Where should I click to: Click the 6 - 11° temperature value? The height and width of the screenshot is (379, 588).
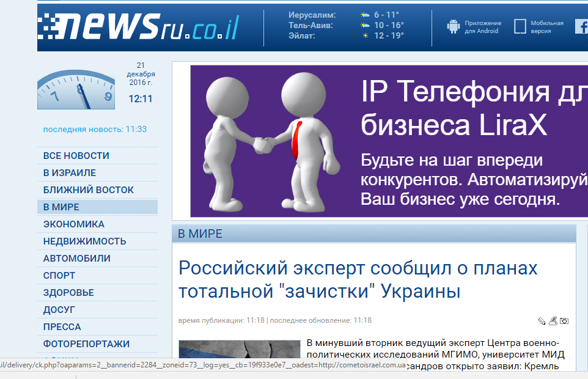387,15
